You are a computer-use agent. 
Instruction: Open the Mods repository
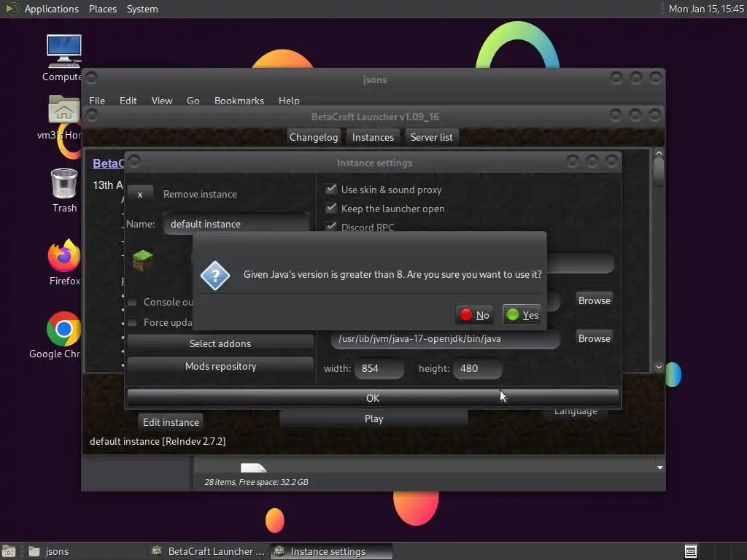[220, 366]
